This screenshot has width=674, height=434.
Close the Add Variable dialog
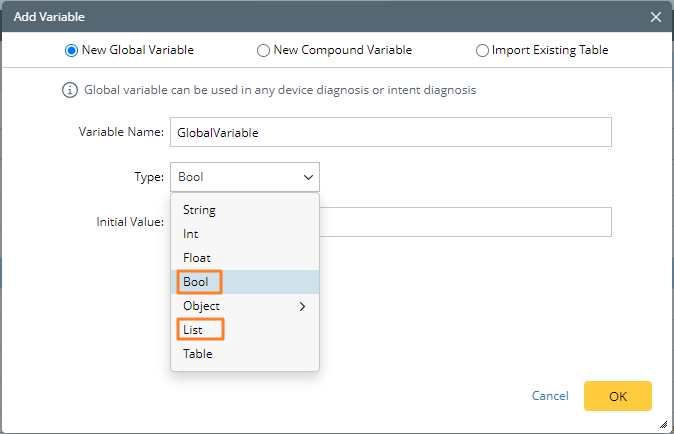[x=656, y=16]
